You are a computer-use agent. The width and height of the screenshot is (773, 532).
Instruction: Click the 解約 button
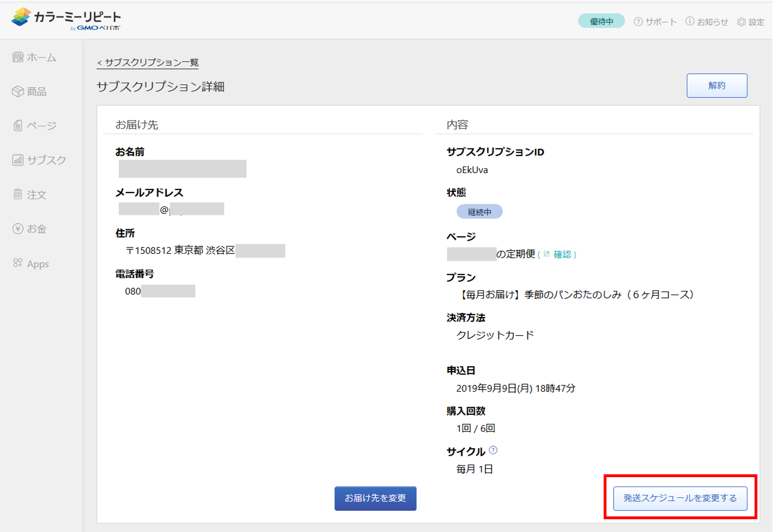pyautogui.click(x=717, y=86)
